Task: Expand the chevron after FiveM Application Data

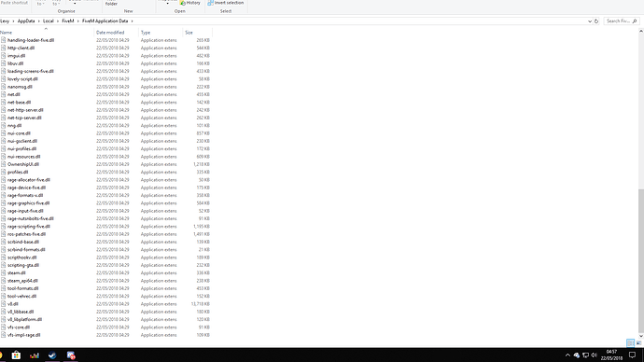Action: point(132,21)
